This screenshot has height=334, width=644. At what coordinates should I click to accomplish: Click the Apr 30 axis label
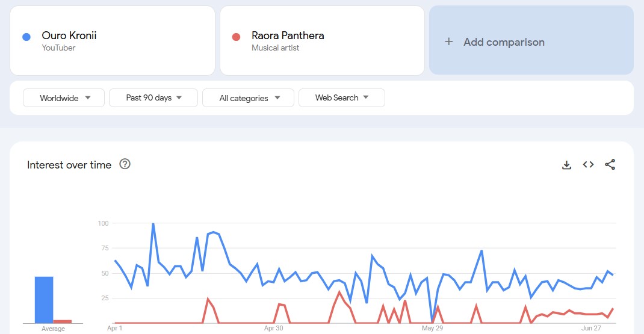tap(273, 328)
